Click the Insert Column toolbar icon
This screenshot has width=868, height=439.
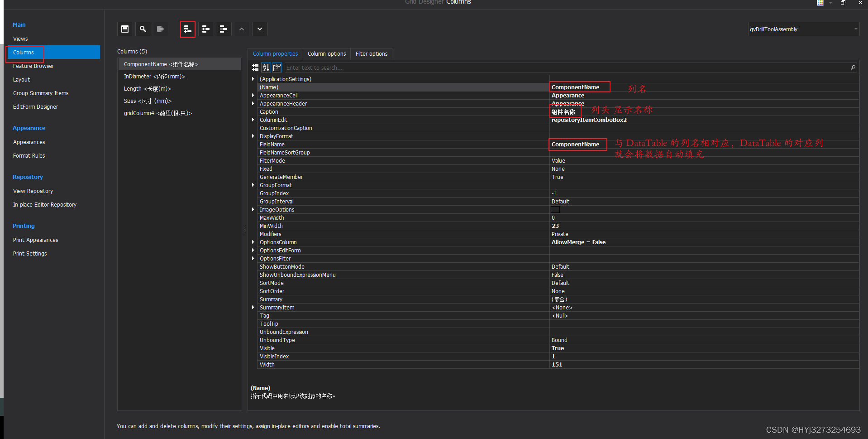pyautogui.click(x=205, y=29)
